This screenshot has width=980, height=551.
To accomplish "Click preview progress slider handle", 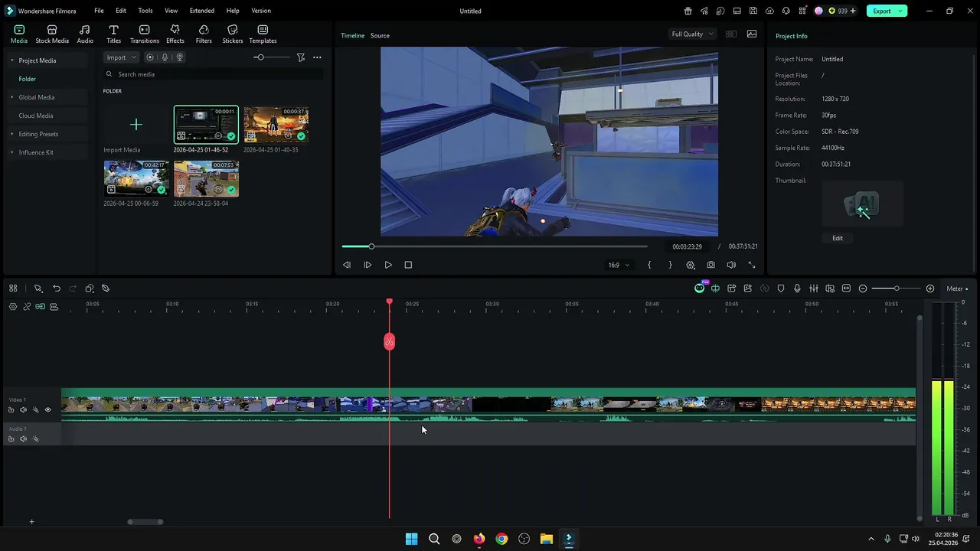I will (x=371, y=246).
